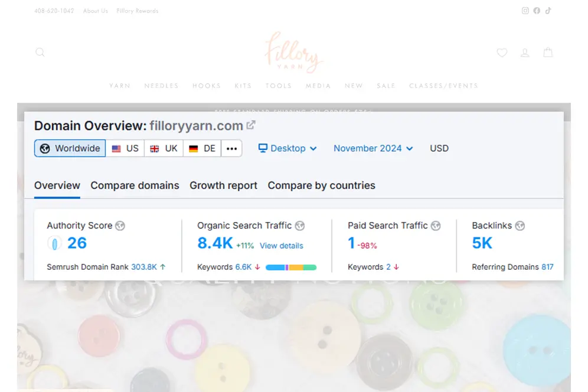The height and width of the screenshot is (392, 588).
Task: Select the Worldwide database button
Action: [x=70, y=148]
